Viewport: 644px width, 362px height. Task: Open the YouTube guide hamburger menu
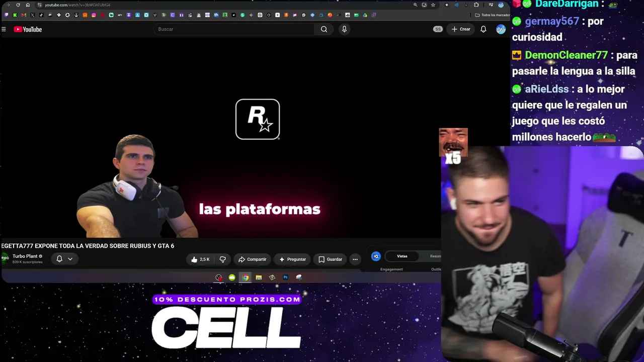tap(4, 29)
